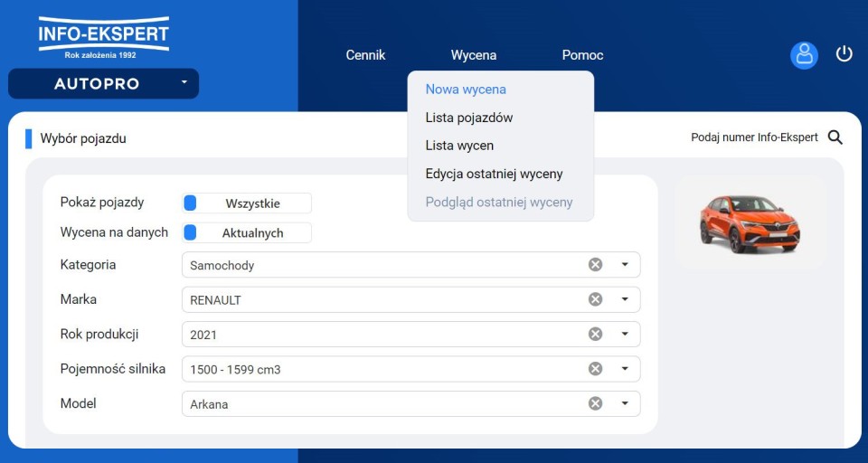Clear the Rok produkcji 2021 value
868x463 pixels.
pos(595,334)
